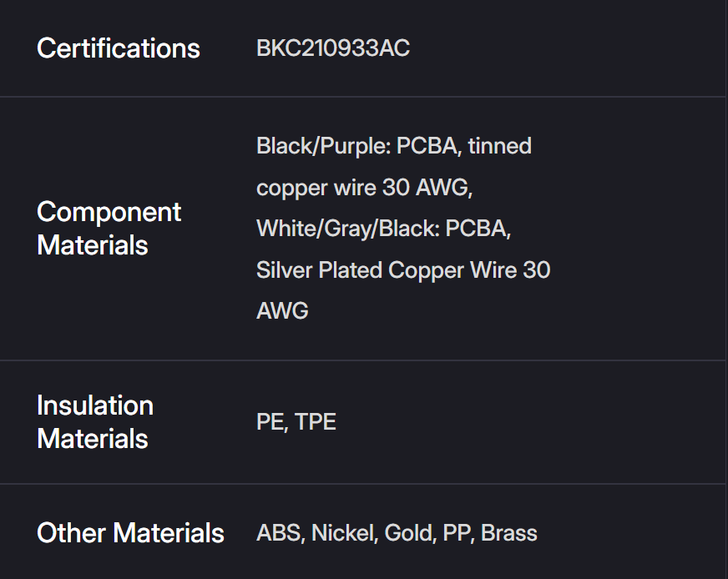
Task: Click the 'copper wire 30 AWG,' line
Action: point(365,188)
